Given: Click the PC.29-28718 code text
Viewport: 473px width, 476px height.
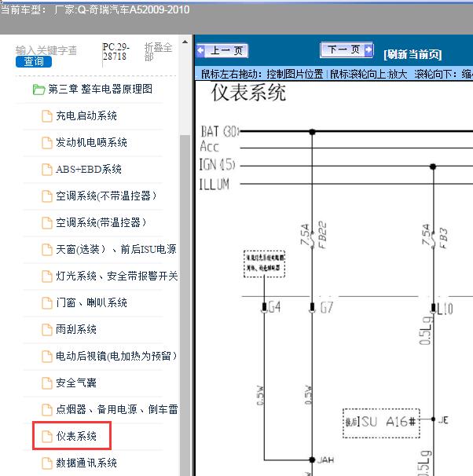Looking at the screenshot, I should click(115, 52).
